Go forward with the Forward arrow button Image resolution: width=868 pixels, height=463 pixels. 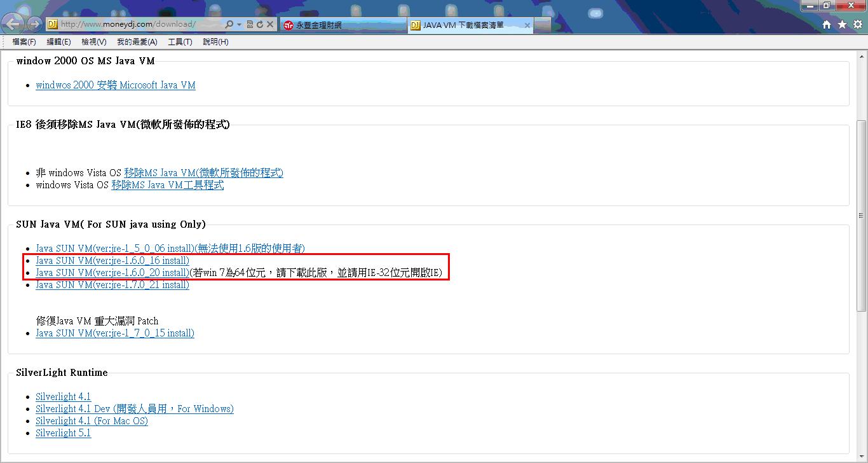35,25
